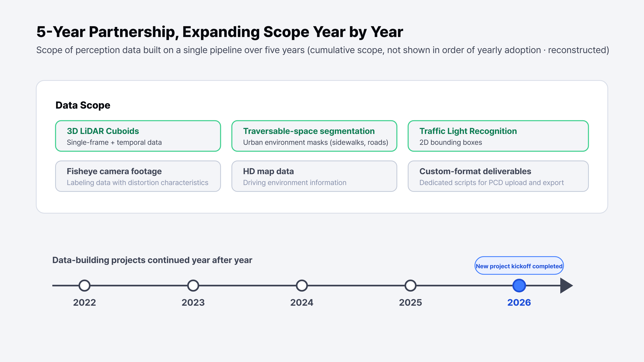The width and height of the screenshot is (644, 362).
Task: Click the 2024 year label
Action: [x=302, y=302]
